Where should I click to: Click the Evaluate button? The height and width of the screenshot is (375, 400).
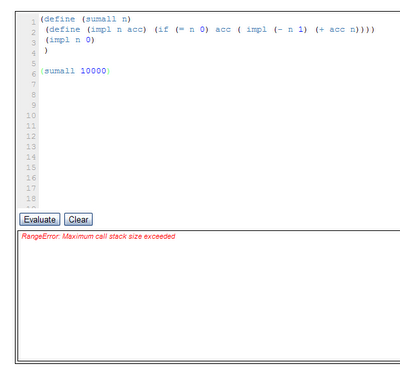click(x=40, y=220)
